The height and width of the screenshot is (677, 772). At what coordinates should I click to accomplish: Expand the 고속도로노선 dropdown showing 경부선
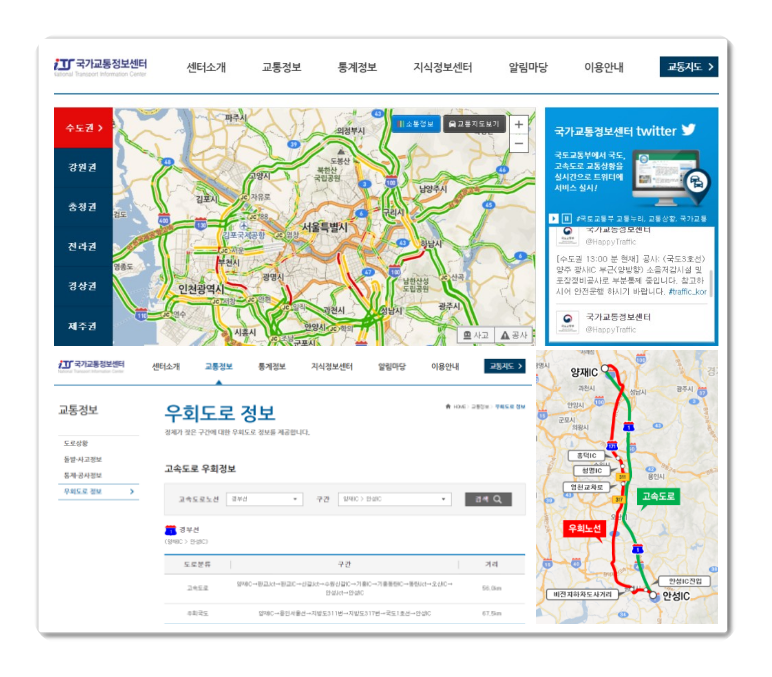[264, 499]
